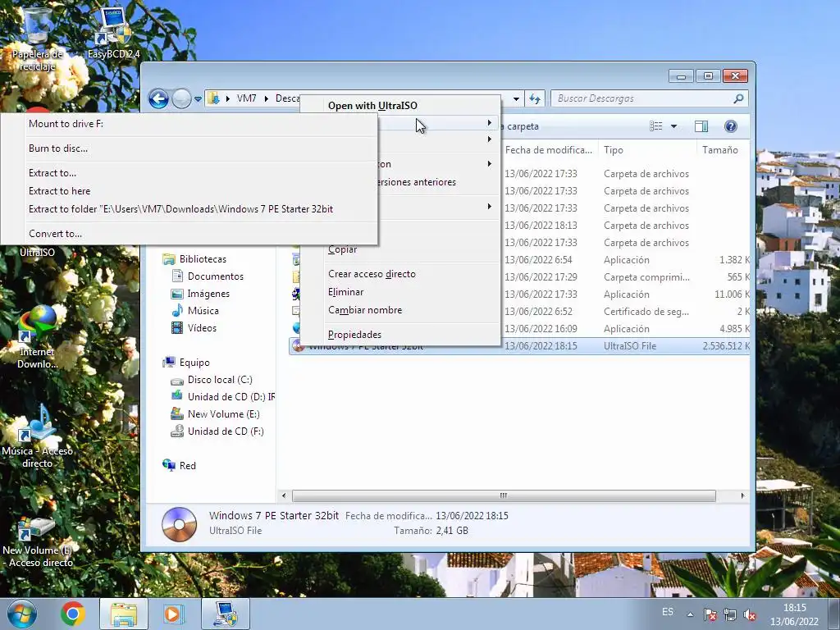
Task: Open Papelera de reciclaje desktop icon
Action: click(37, 39)
